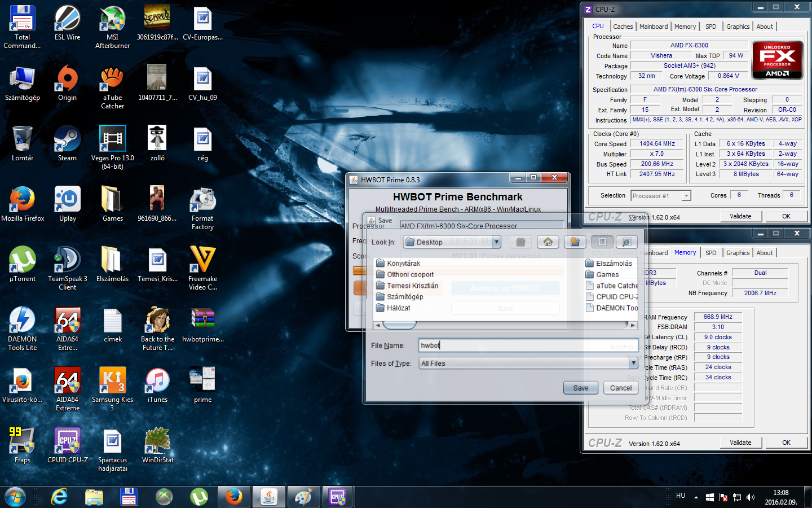Open the Mainboard tab in upper CPU-Z
The height and width of the screenshot is (508, 812).
654,27
